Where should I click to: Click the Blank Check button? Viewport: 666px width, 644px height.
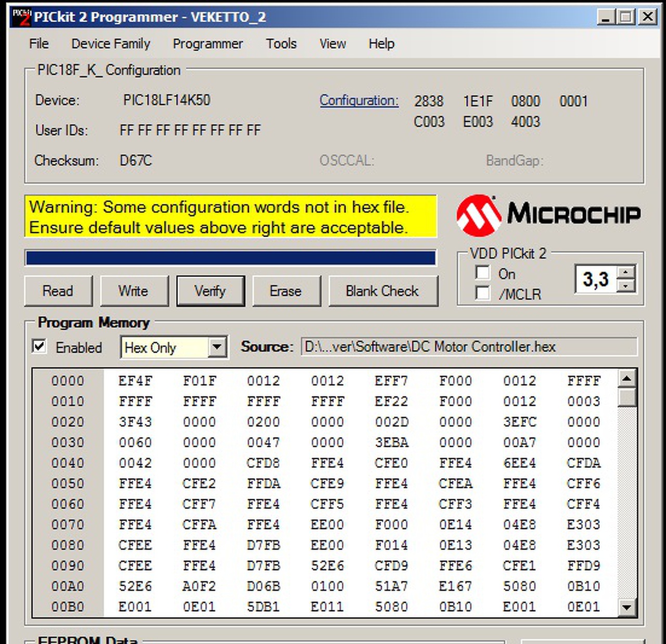pyautogui.click(x=383, y=291)
